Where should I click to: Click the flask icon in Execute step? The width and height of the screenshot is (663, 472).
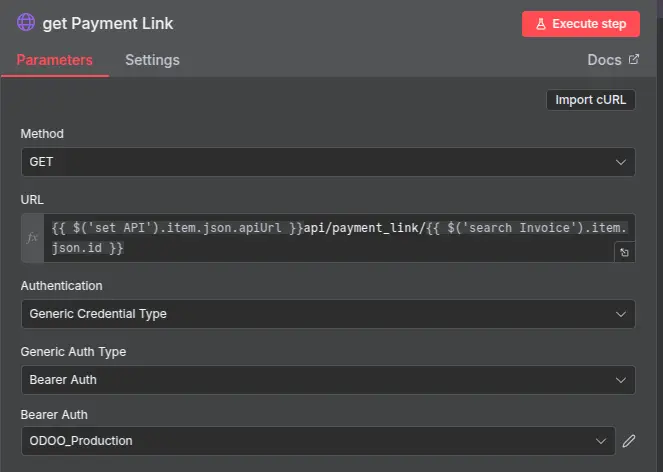(539, 24)
